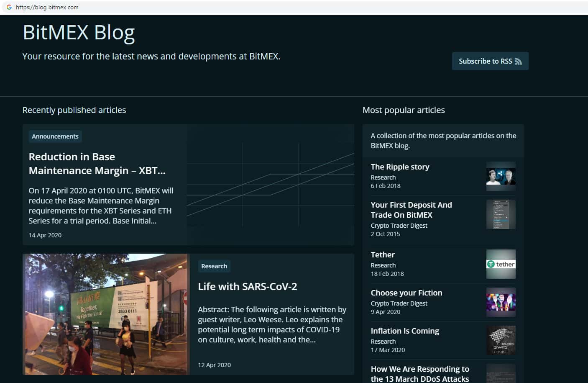The height and width of the screenshot is (383, 588).
Task: Open the Tether research article
Action: point(383,254)
